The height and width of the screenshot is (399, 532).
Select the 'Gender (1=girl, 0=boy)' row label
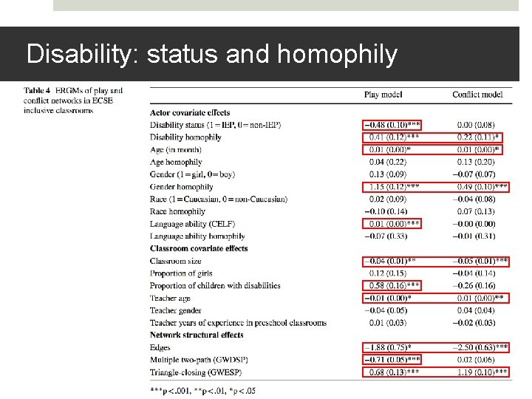click(192, 174)
